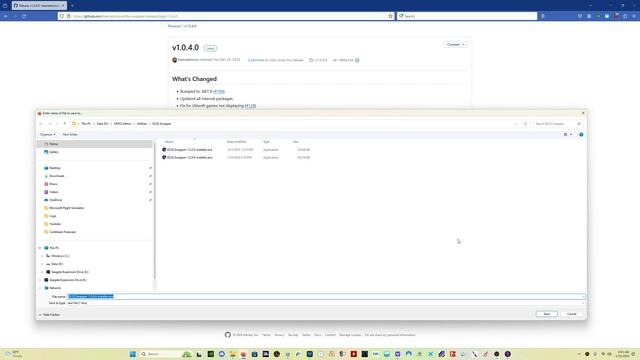This screenshot has width=640, height=360.
Task: Go back using the dialog's back arrow
Action: (41, 124)
